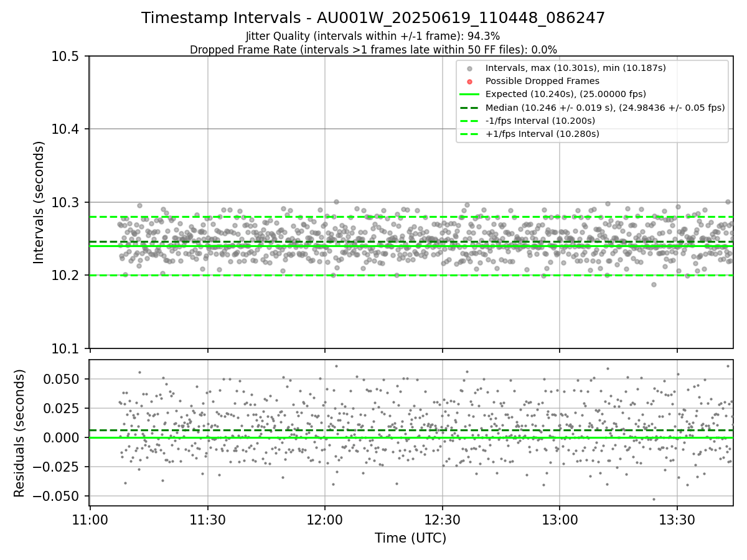This screenshot has width=747, height=560.
Task: Click the 13:30 time tick label
Action: coord(677,519)
